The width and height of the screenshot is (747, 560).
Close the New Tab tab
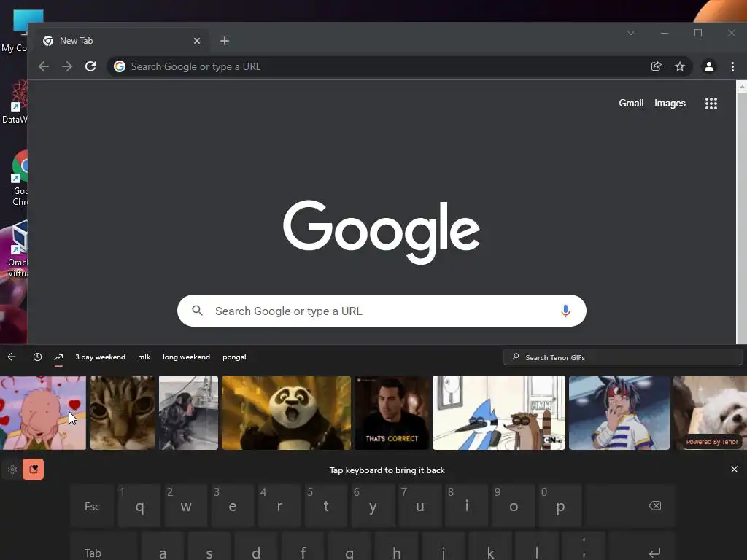tap(197, 41)
